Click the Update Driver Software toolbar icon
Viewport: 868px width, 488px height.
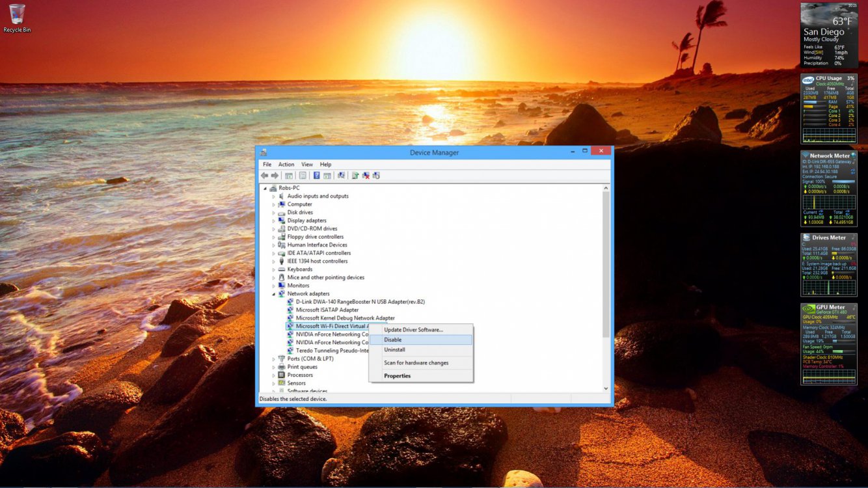[x=355, y=176]
